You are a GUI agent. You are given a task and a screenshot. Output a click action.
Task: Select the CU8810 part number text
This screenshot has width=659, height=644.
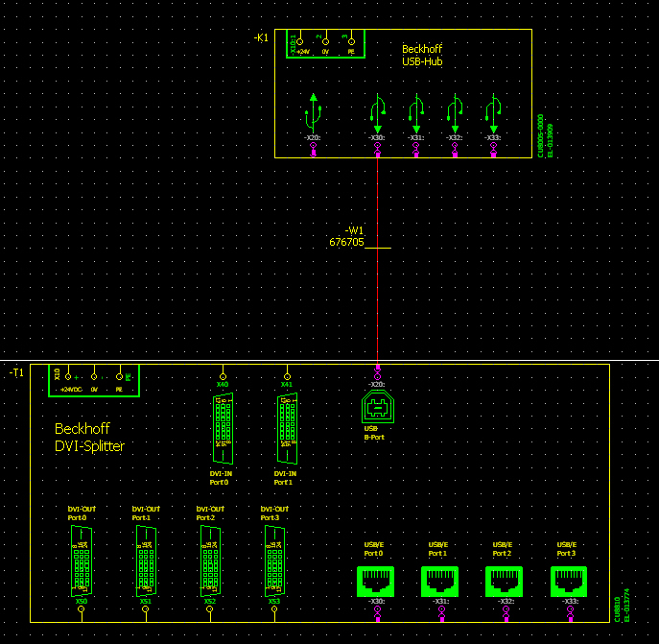(618, 609)
